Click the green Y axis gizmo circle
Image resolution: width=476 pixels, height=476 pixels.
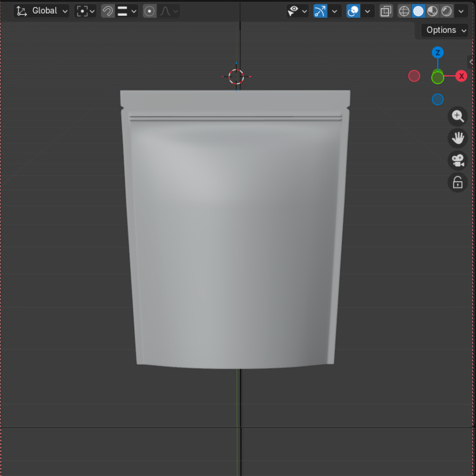tap(437, 78)
